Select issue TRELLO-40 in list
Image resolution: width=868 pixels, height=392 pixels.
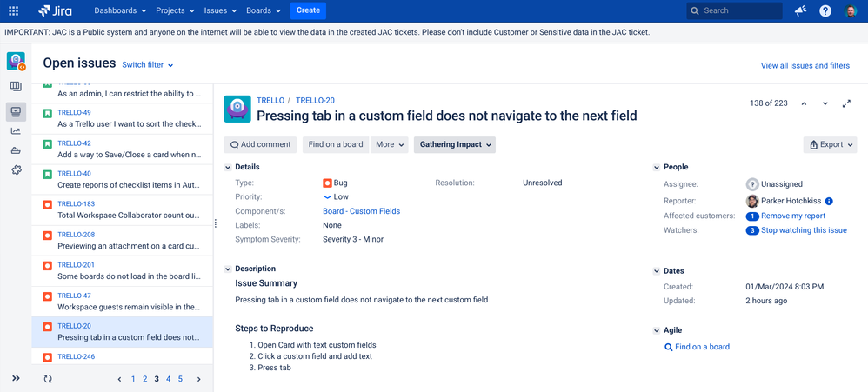[x=123, y=180]
